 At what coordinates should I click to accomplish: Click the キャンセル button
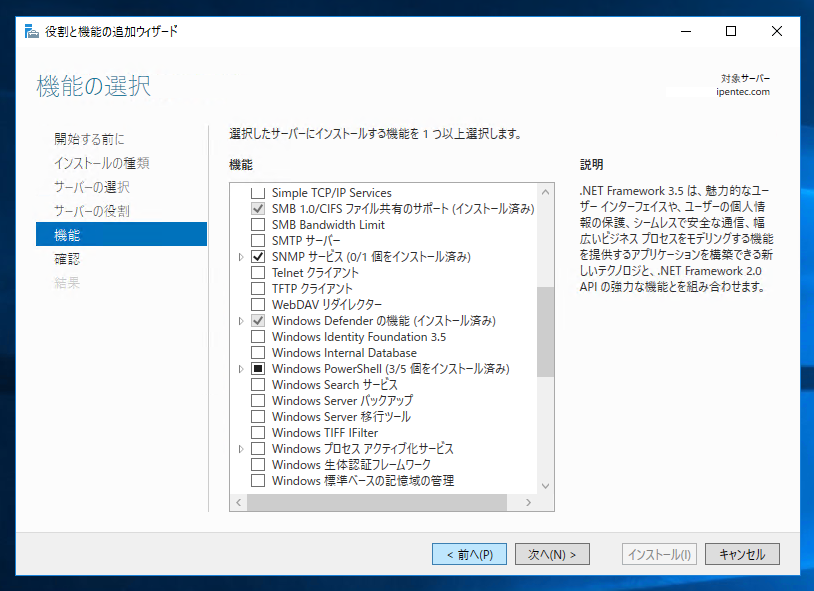coord(742,554)
